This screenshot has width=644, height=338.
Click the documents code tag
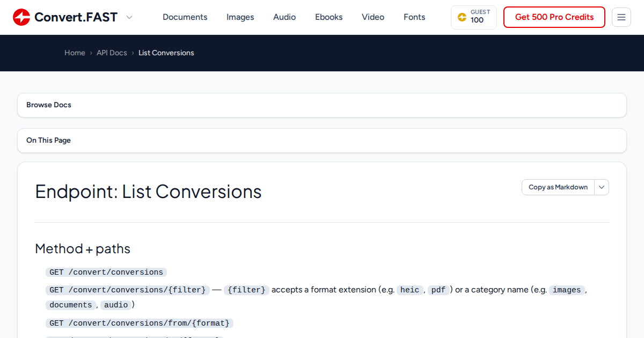click(71, 305)
